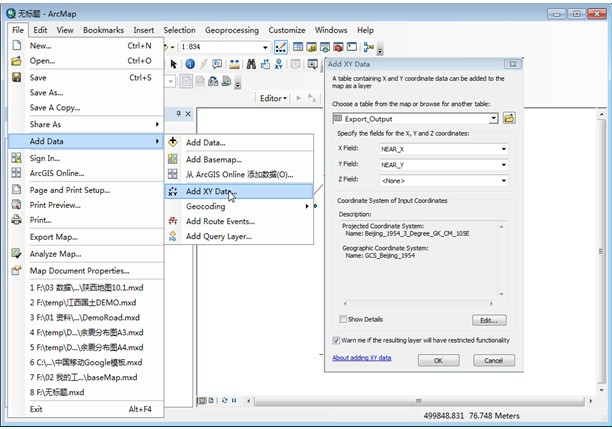Select the blue Identify tool

coord(190,64)
